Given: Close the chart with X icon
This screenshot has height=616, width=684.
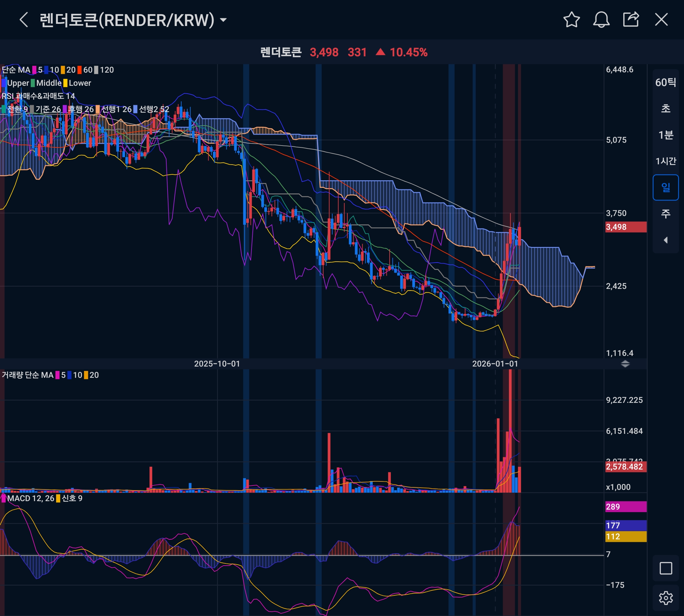Looking at the screenshot, I should (x=661, y=20).
